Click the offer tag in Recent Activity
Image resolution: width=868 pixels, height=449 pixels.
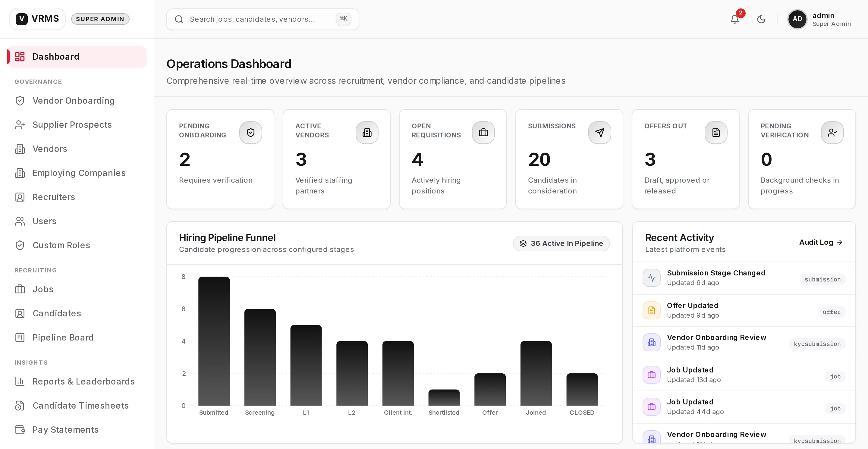tap(832, 312)
